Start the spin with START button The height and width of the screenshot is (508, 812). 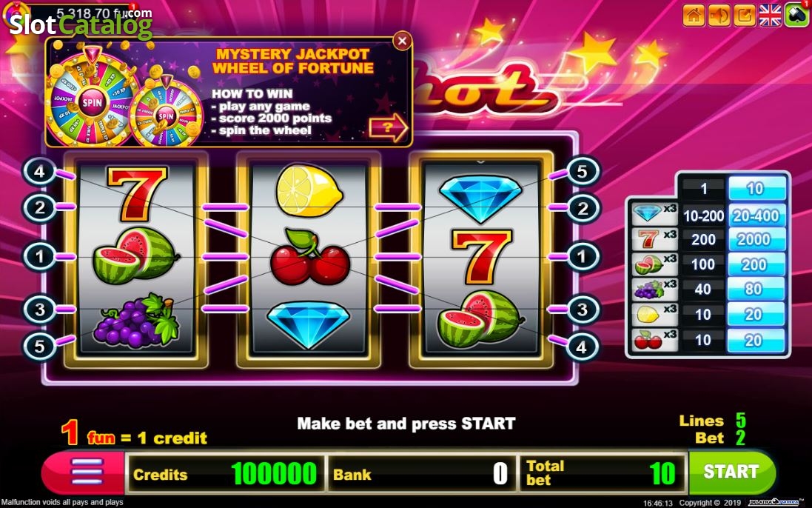(731, 472)
